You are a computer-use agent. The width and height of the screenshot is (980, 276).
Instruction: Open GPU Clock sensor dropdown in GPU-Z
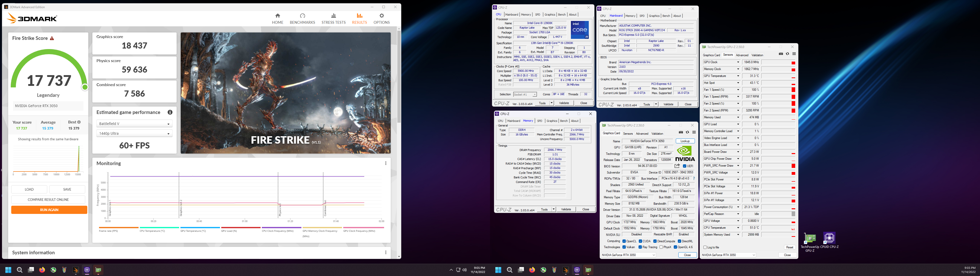[x=738, y=62]
